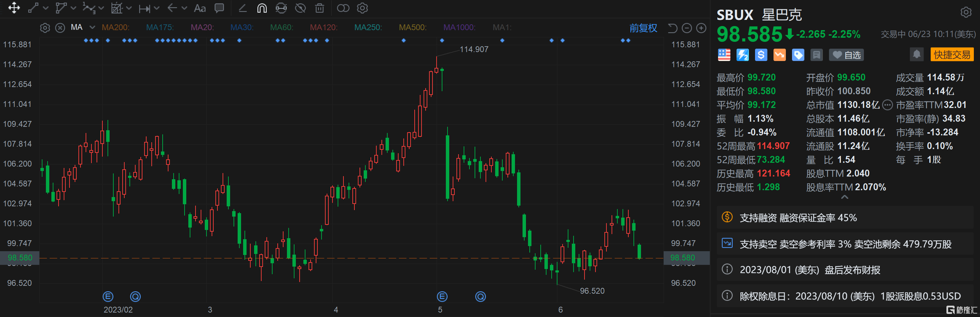Image resolution: width=980 pixels, height=317 pixels.
Task: Click the US flag market icon
Action: tap(724, 55)
